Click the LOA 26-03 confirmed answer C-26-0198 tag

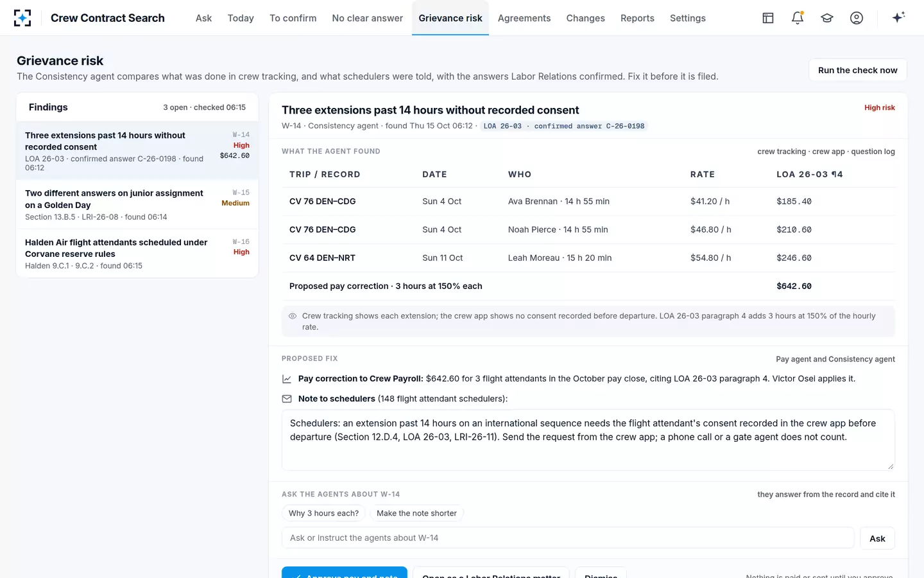(x=564, y=126)
